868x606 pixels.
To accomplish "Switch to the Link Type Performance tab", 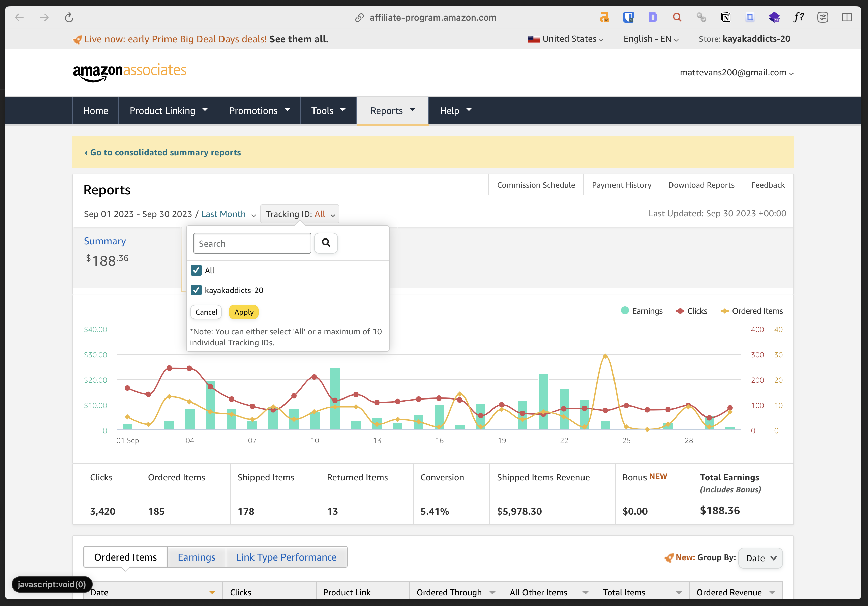I will tap(287, 557).
